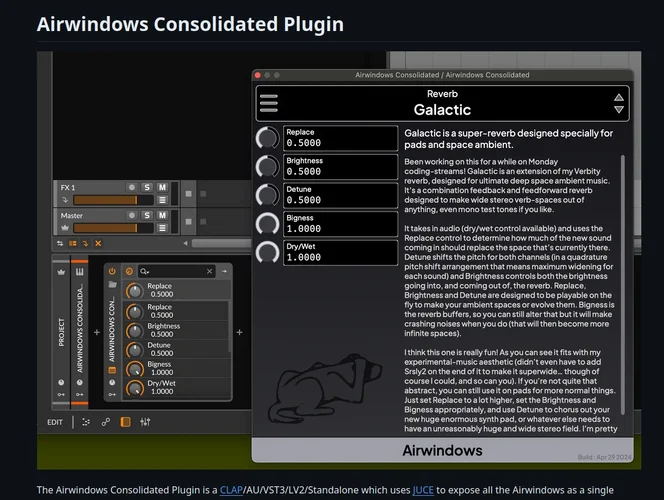
Task: Click Brightness knob in device panel
Action: [135, 331]
